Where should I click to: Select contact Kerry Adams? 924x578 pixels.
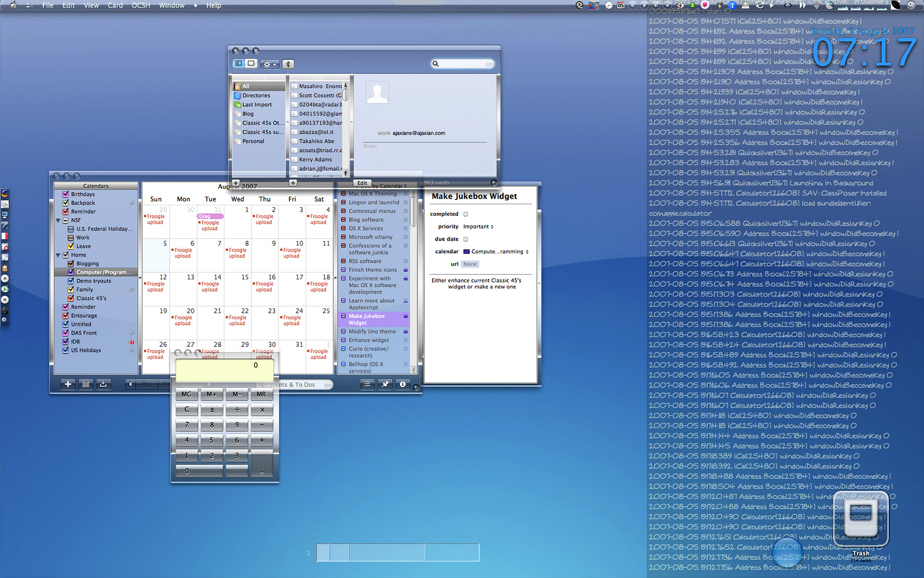pyautogui.click(x=316, y=160)
